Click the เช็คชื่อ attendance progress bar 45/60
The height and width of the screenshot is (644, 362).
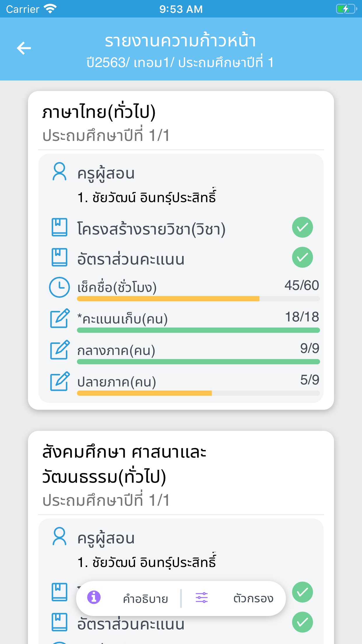(198, 299)
